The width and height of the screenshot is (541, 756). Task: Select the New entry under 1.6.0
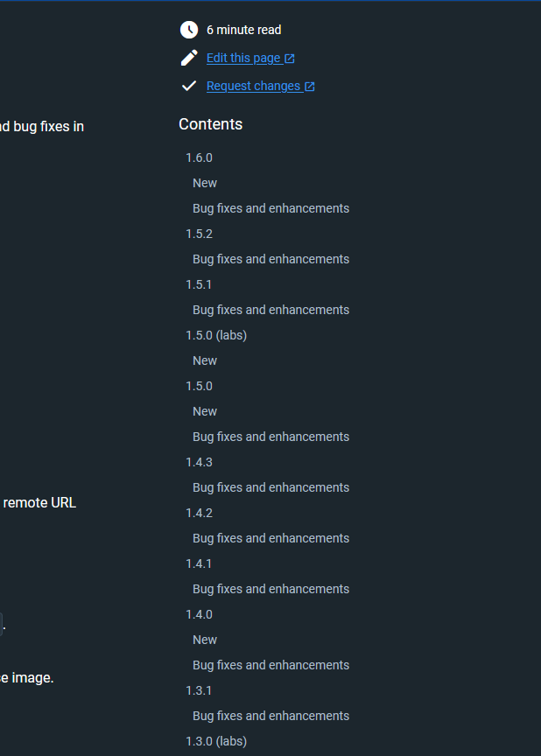pos(204,183)
